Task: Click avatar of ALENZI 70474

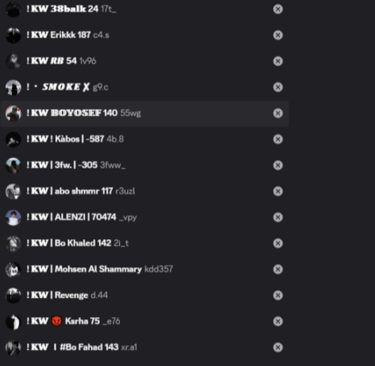Action: pos(13,218)
